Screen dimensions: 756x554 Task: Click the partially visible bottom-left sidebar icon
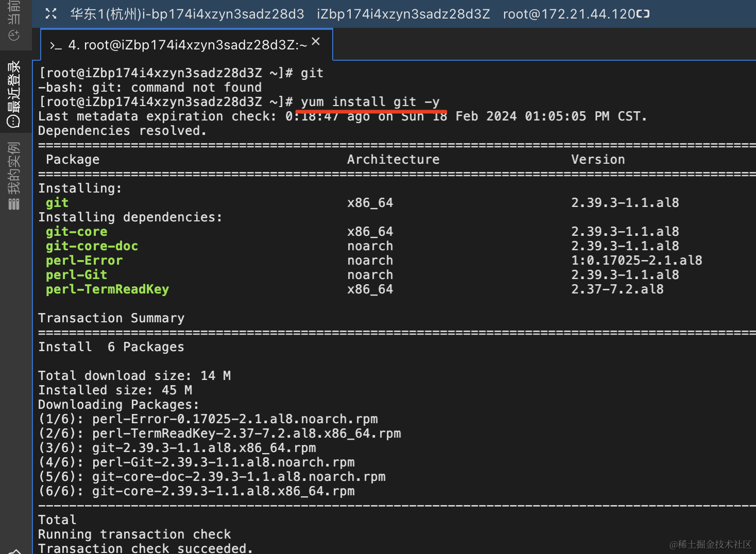[x=15, y=551]
